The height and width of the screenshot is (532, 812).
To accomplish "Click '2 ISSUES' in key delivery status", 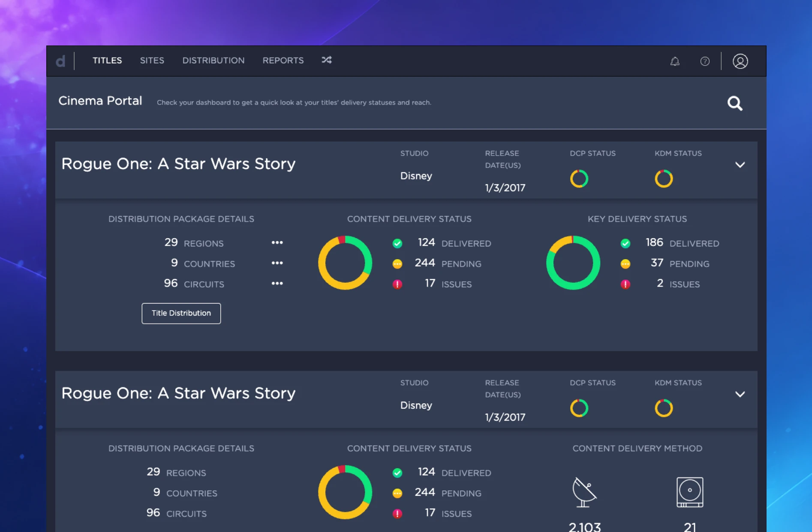I will coord(678,284).
